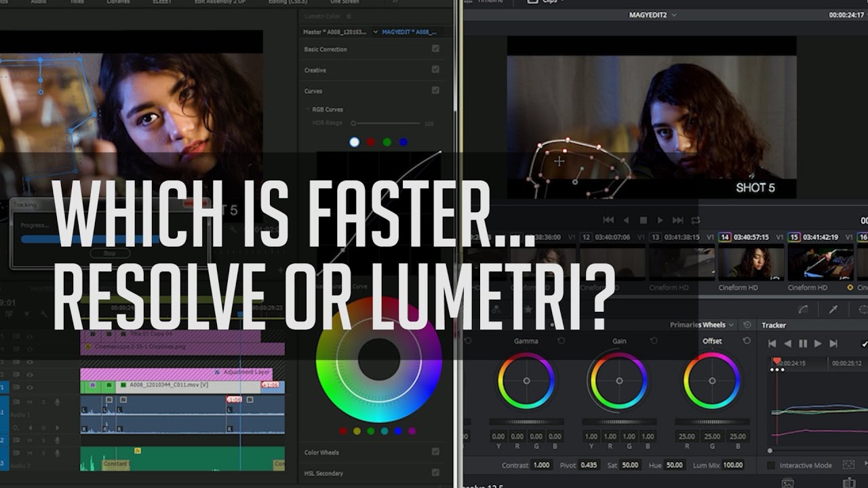Screen dimensions: 868x488
Task: Click Stop in the Tracking progress dialog
Action: tap(108, 253)
